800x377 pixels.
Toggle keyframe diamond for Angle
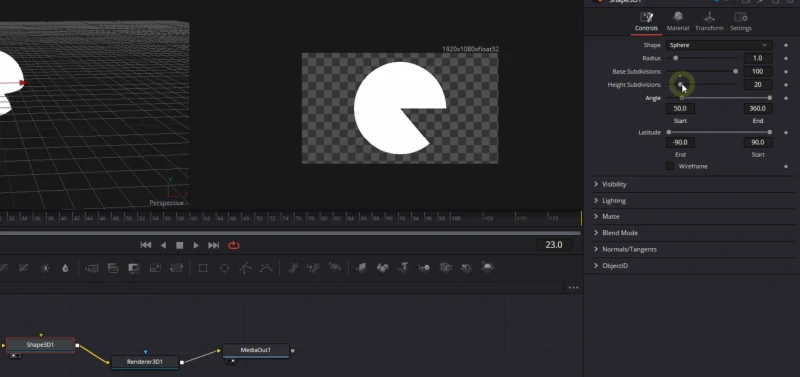pos(786,98)
